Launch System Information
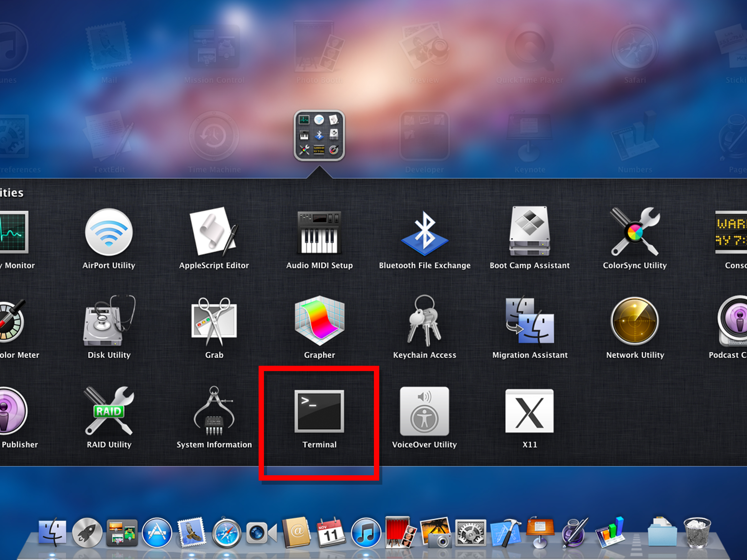The height and width of the screenshot is (560, 747). [x=214, y=410]
